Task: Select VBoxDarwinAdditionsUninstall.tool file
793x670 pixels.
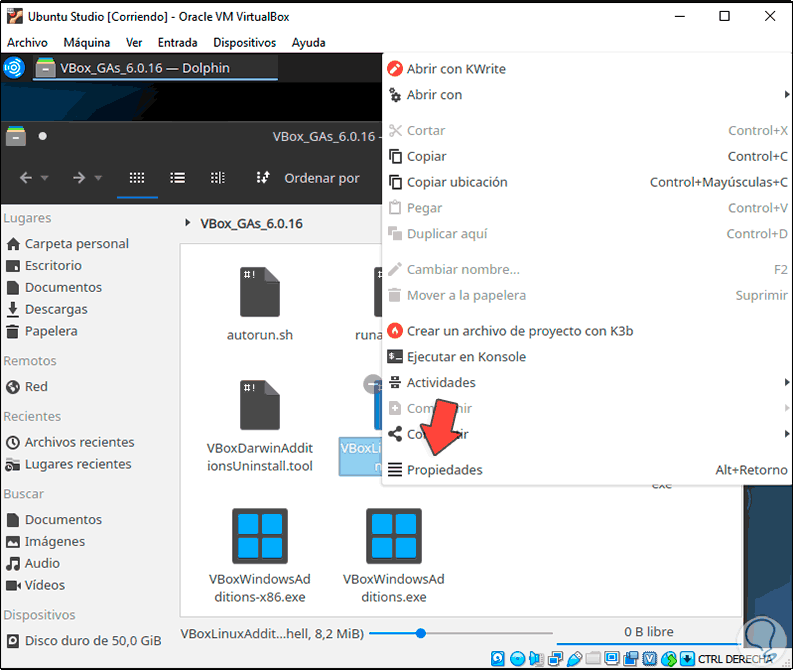Action: (x=259, y=426)
